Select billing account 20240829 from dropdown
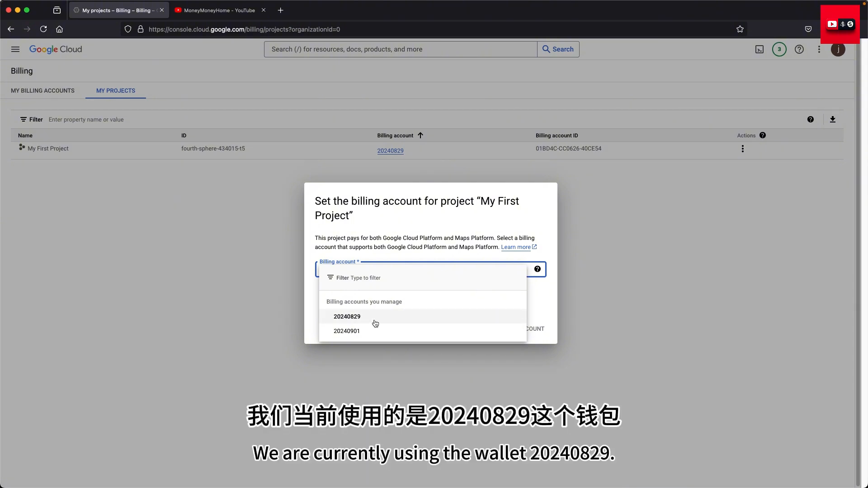The height and width of the screenshot is (488, 868). [x=423, y=316]
